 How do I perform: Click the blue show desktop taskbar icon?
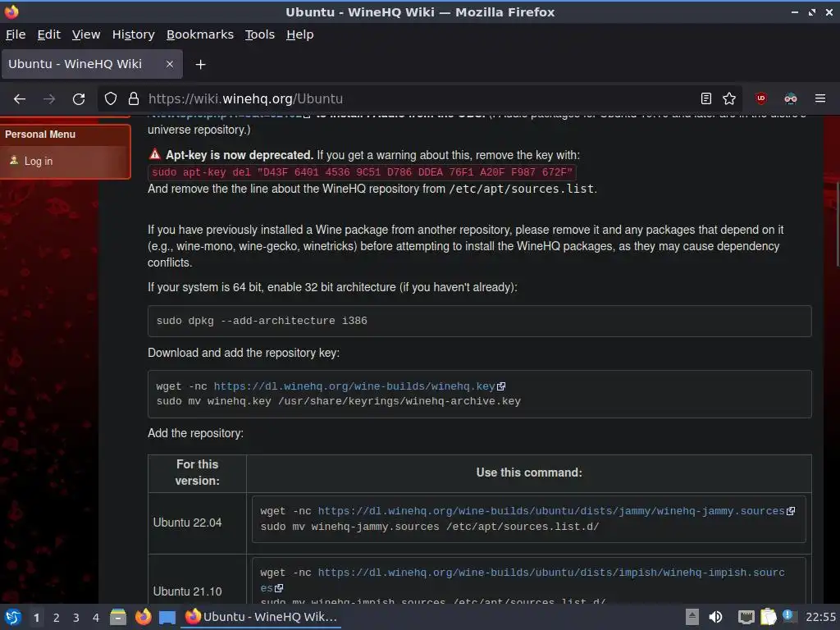[x=167, y=618]
